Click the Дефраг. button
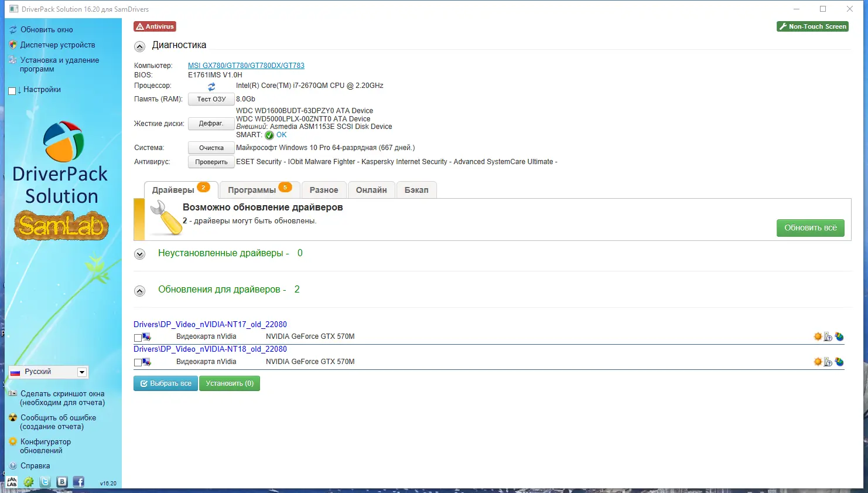The width and height of the screenshot is (868, 493). tap(211, 124)
